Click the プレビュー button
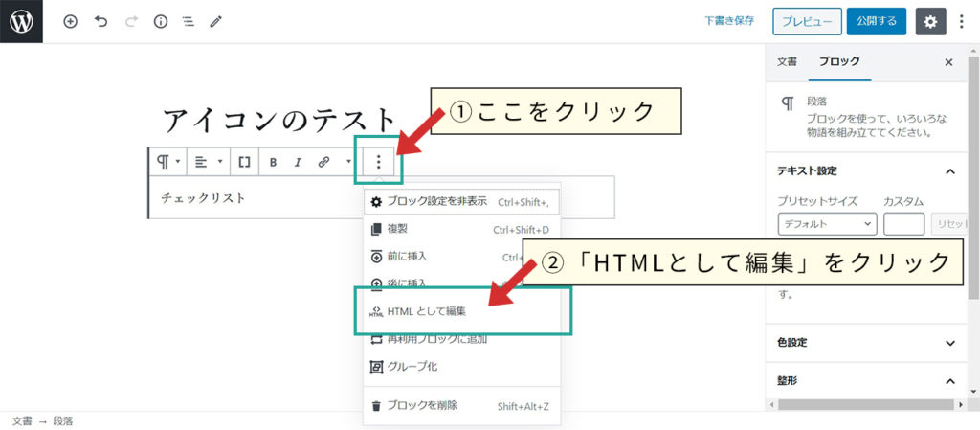980x430 pixels. click(807, 21)
